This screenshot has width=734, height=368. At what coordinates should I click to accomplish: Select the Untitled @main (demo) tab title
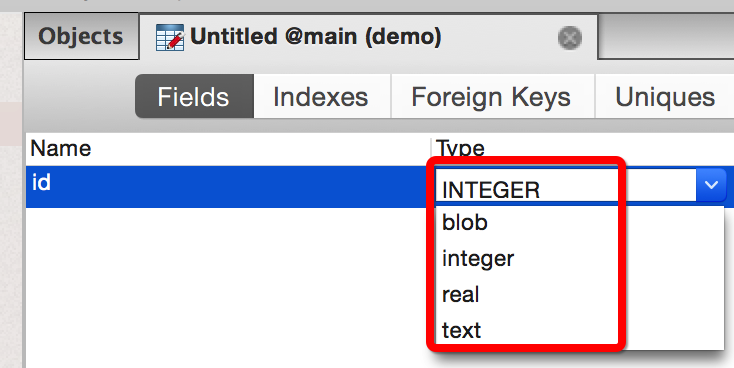[x=316, y=37]
